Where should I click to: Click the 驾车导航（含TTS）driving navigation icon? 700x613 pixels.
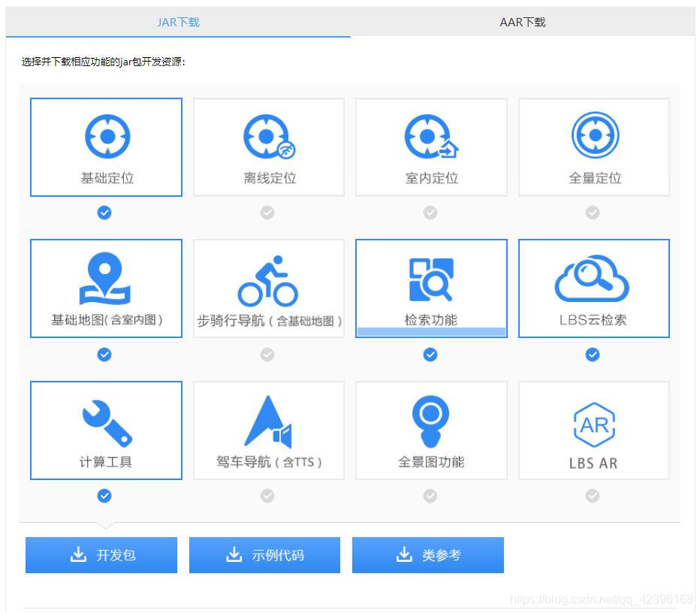click(268, 421)
